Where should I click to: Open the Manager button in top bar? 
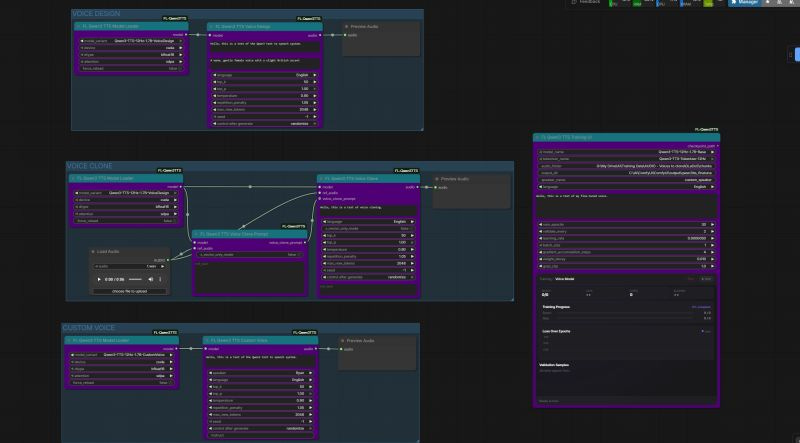(x=745, y=3)
